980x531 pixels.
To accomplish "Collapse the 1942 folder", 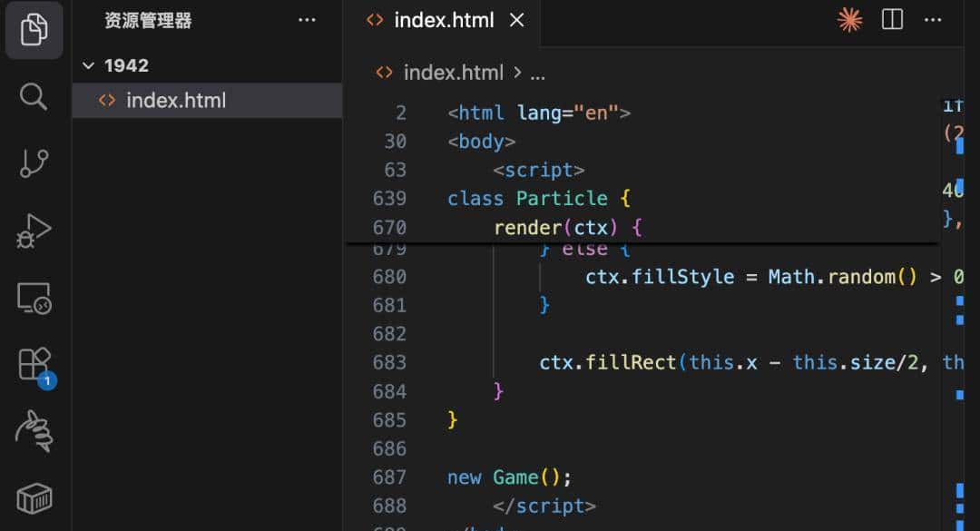I will click(x=89, y=65).
